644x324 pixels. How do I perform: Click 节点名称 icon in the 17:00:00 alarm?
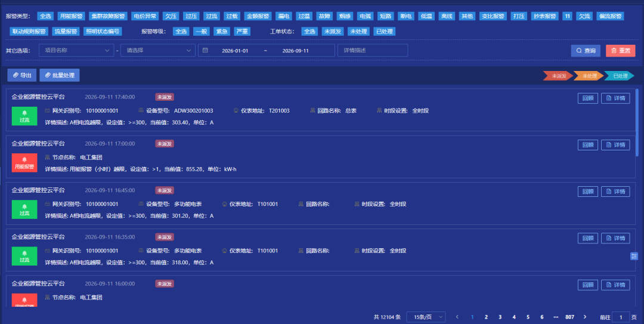coord(48,158)
